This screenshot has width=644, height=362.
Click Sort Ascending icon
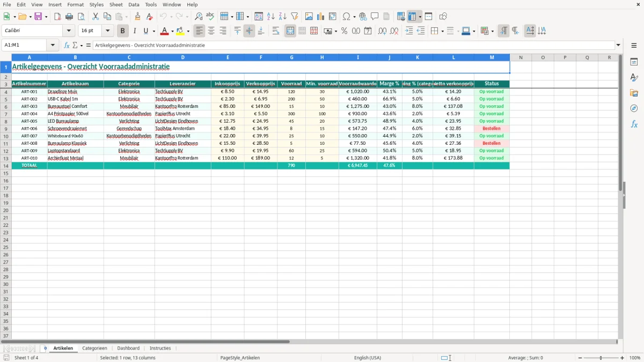pos(271,17)
